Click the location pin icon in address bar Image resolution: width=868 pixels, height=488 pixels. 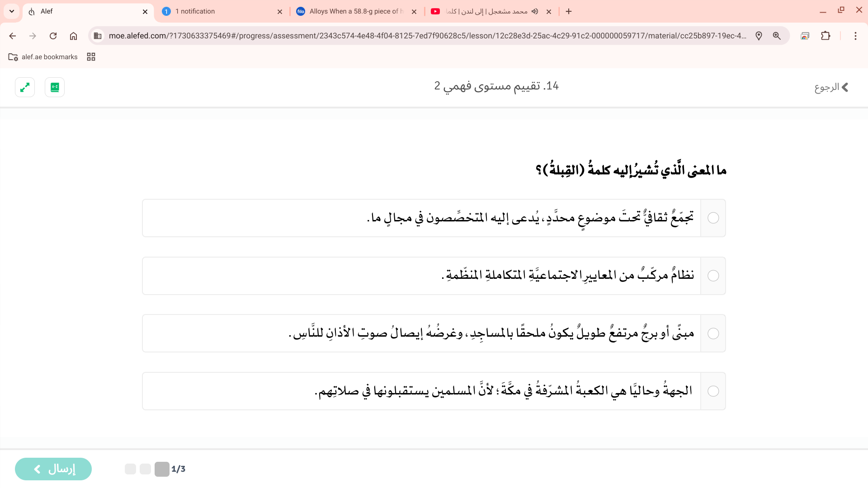pos(759,36)
